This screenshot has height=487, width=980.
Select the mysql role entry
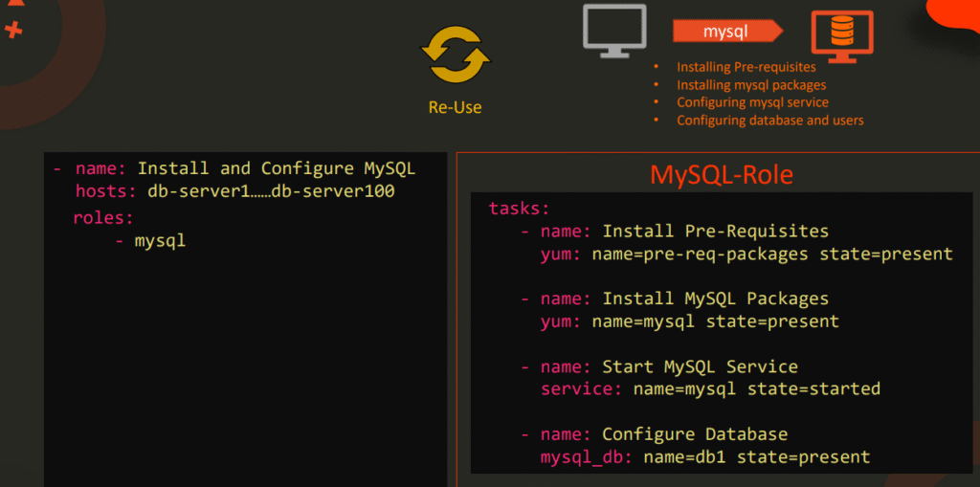(160, 241)
